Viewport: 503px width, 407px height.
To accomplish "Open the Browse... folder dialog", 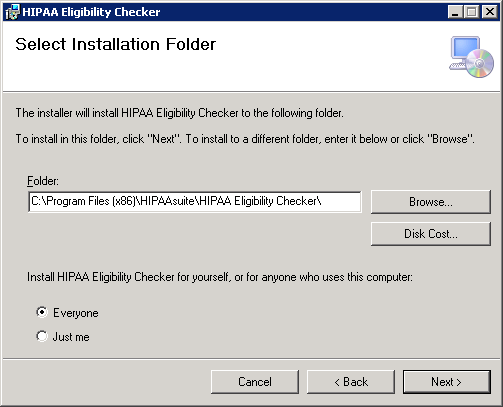I will pos(431,202).
